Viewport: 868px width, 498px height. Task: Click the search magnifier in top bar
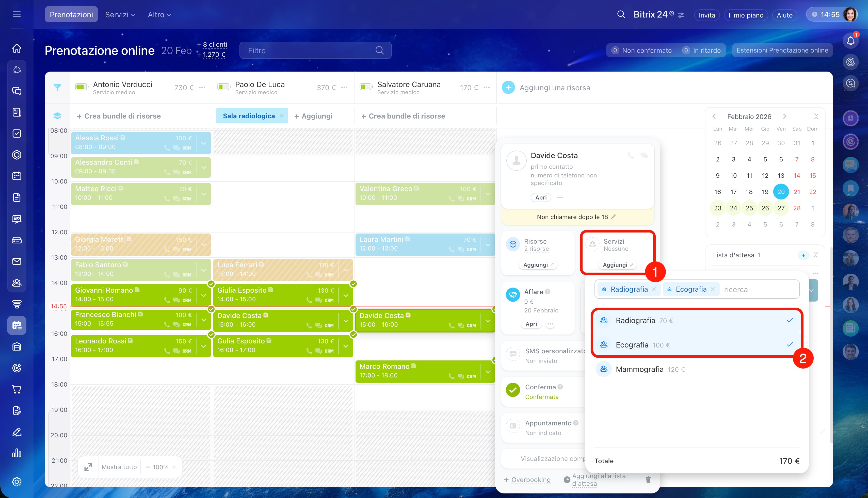[x=621, y=15]
